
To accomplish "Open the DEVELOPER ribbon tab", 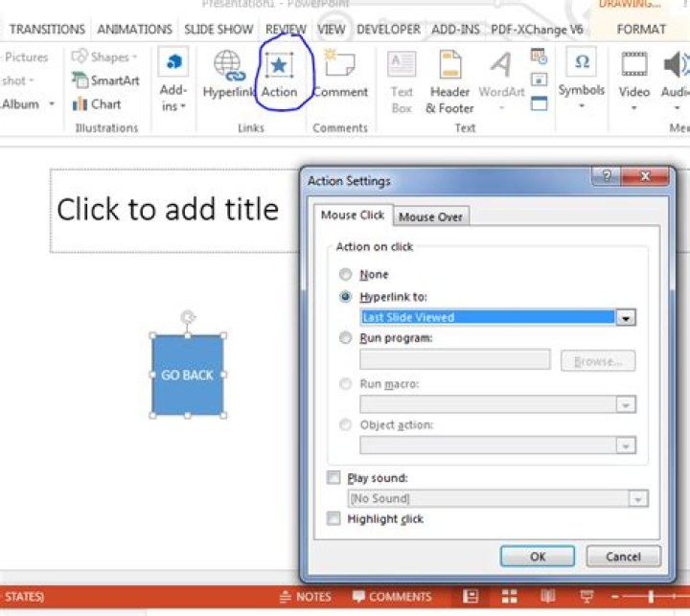I will click(x=388, y=29).
